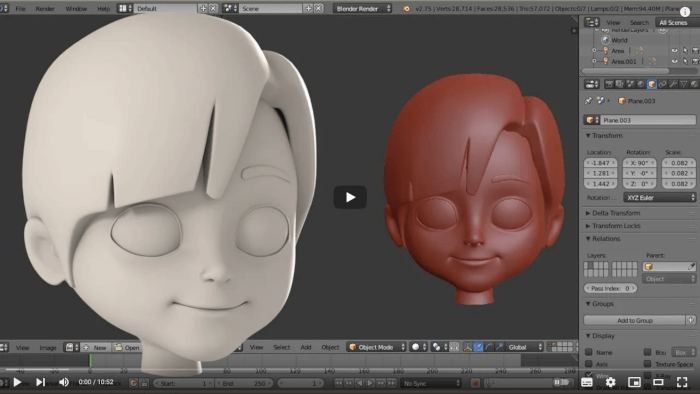
Task: Open the Object Mode dropdown
Action: 376,347
